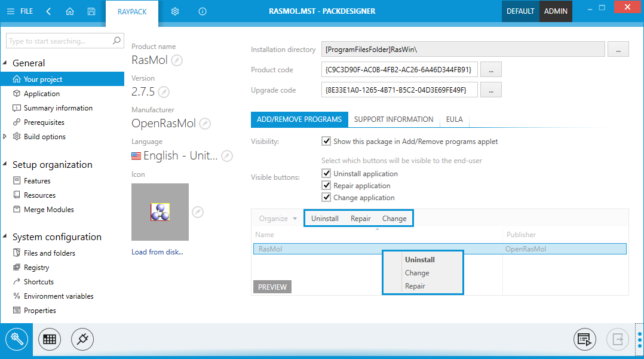Disable the Repair application checkbox
Viewport: 644px width, 359px height.
pos(326,185)
